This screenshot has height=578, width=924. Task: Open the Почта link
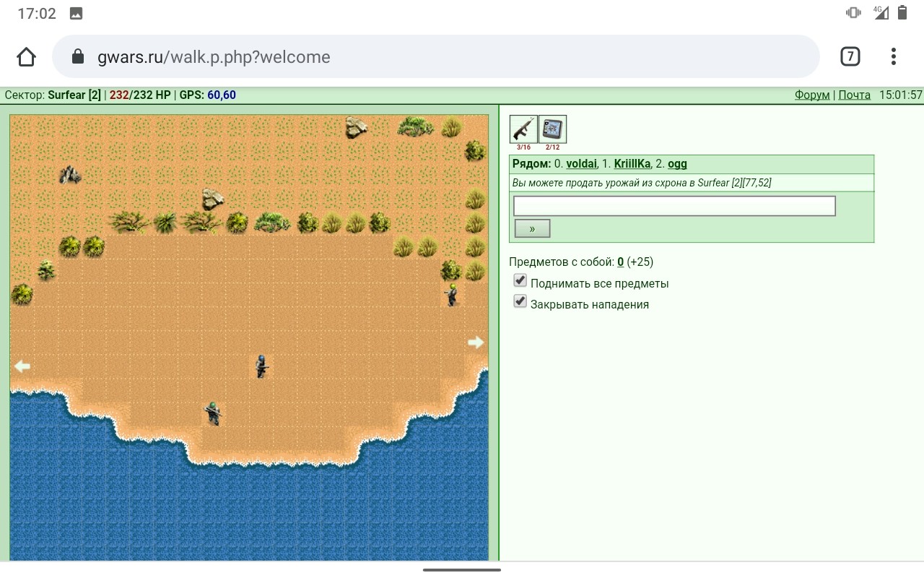[x=855, y=95]
